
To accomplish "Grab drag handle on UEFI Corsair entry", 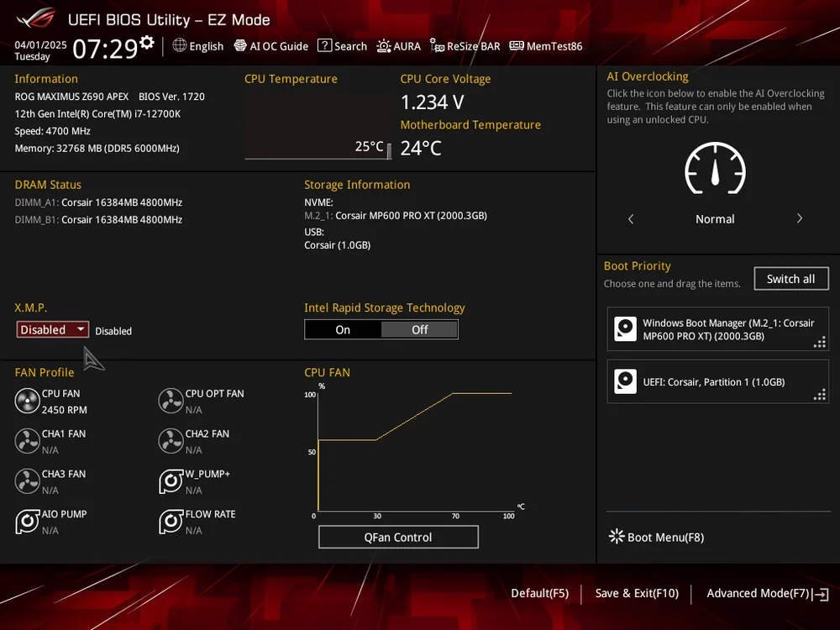I will 820,395.
